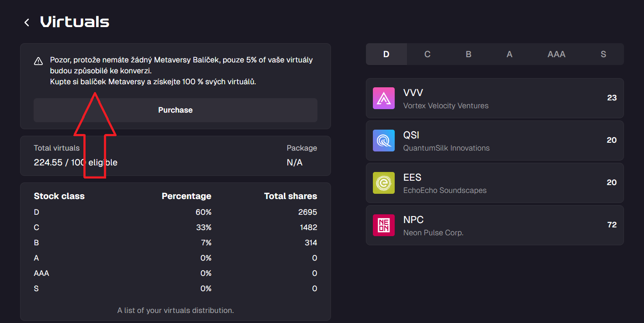Screen dimensions: 644x323
Task: Click the Czech warning about Metaversy Balíček
Action: (181, 71)
